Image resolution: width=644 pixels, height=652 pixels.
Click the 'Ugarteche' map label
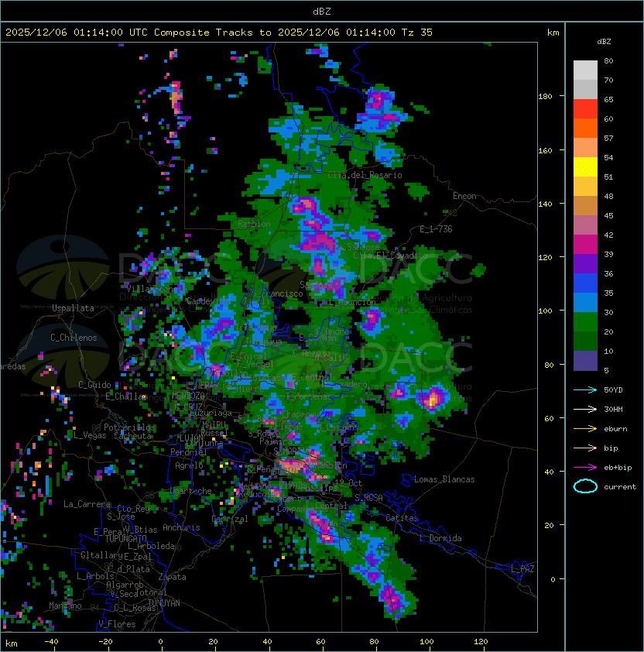tap(191, 491)
